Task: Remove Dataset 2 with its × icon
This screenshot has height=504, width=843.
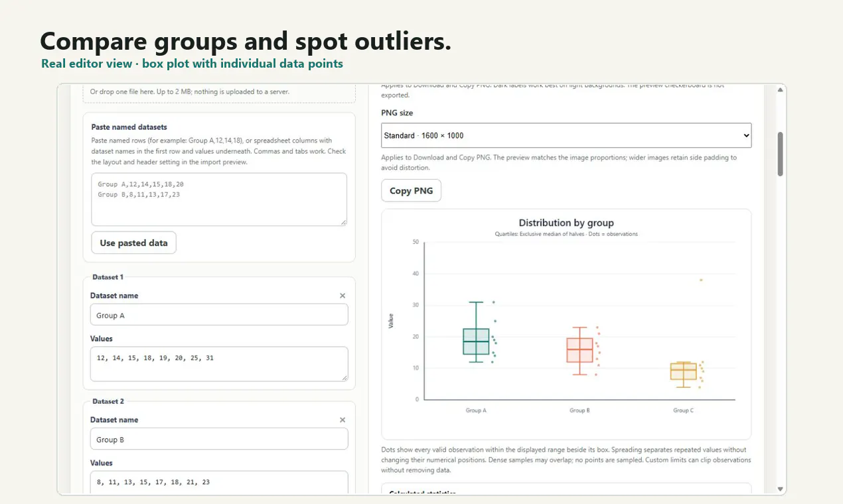Action: (x=343, y=420)
